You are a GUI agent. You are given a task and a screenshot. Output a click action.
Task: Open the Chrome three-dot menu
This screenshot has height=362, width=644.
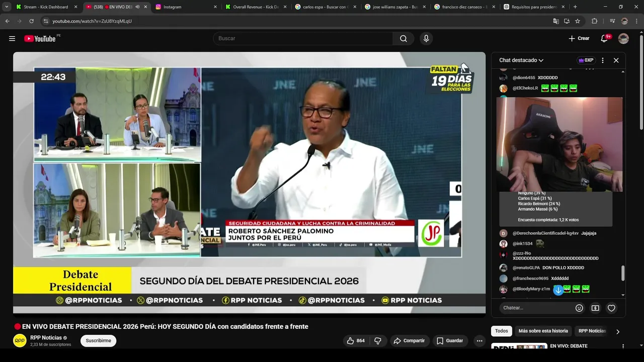coord(636,21)
